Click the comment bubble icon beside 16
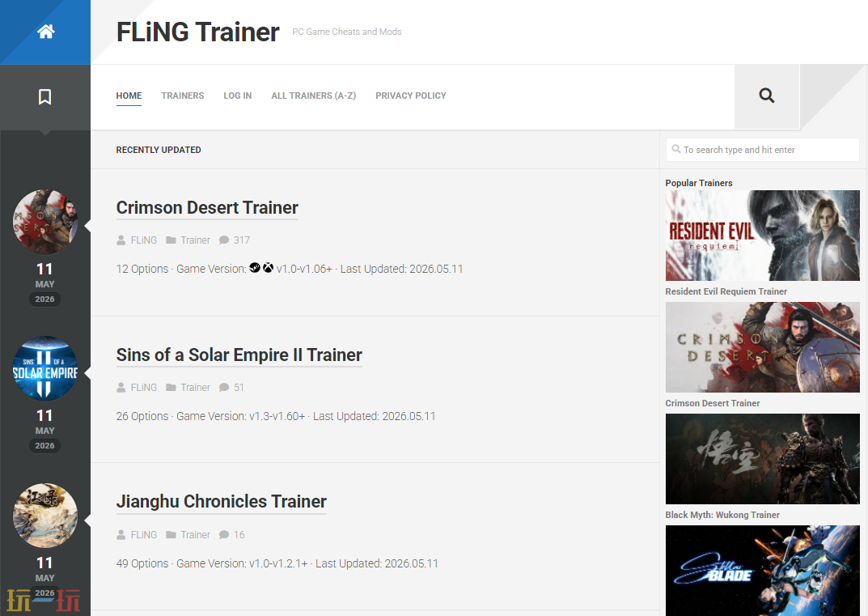Screen dimensions: 868x616 coord(223,534)
